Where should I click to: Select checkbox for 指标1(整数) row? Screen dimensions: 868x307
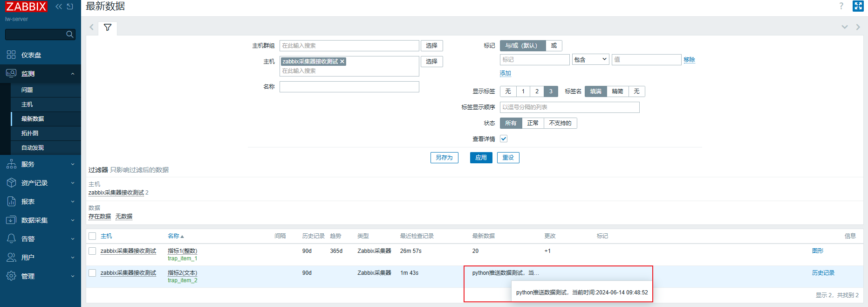pyautogui.click(x=92, y=251)
